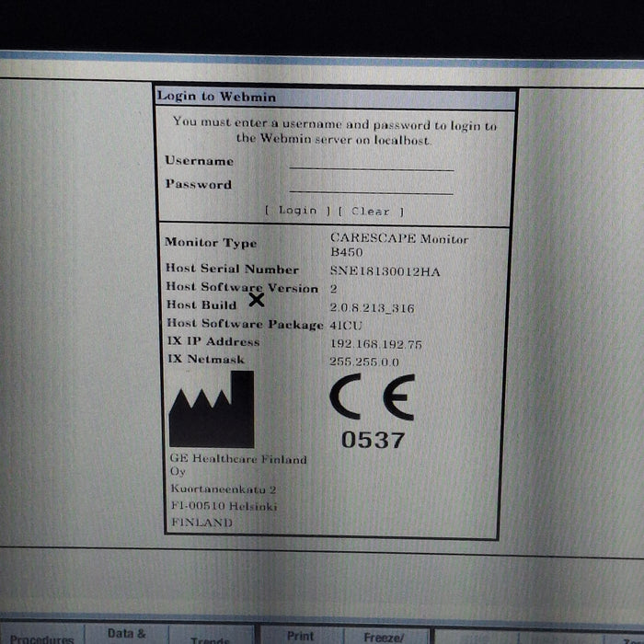644x644 pixels.
Task: Click the Host Software Version value 2
Action: point(333,289)
